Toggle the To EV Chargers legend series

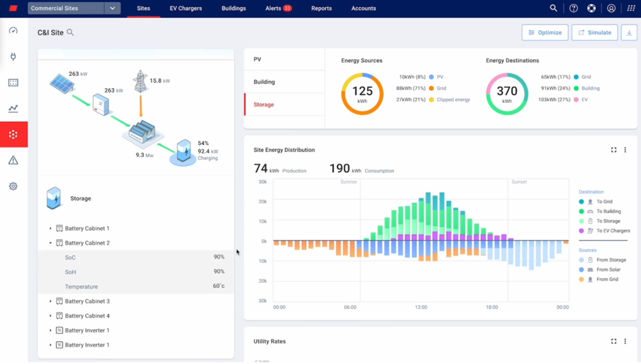[613, 231]
